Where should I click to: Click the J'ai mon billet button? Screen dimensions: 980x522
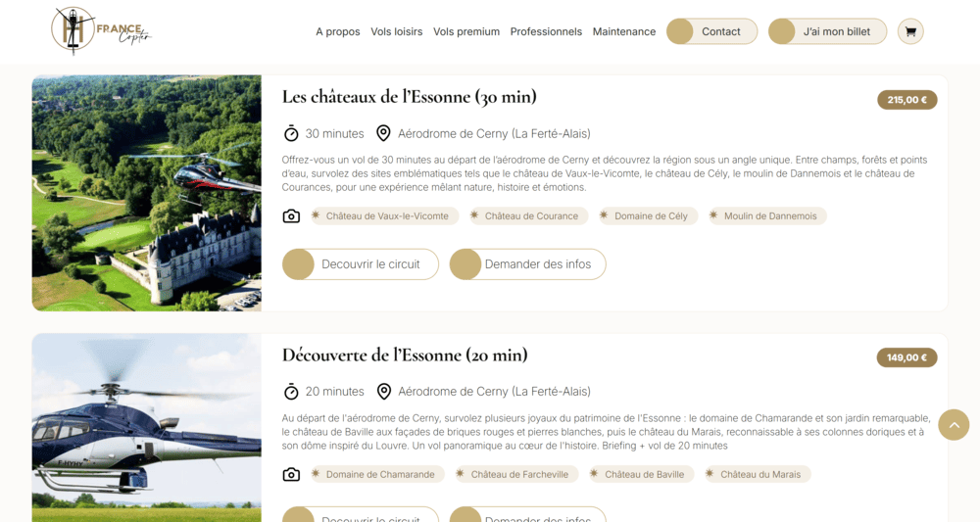[x=827, y=32]
